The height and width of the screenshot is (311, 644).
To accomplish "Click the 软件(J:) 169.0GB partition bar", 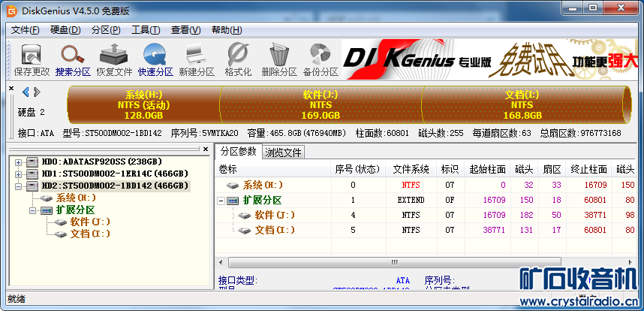I will tap(320, 105).
